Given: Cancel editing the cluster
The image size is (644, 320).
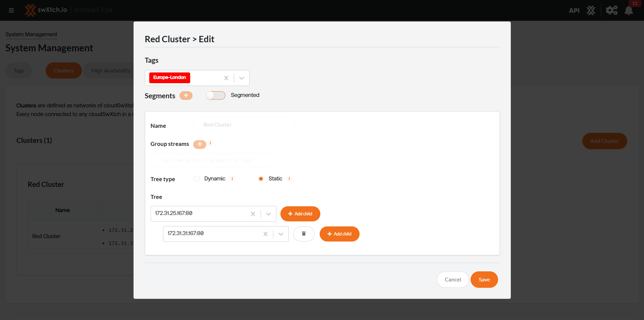Looking at the screenshot, I should 452,279.
